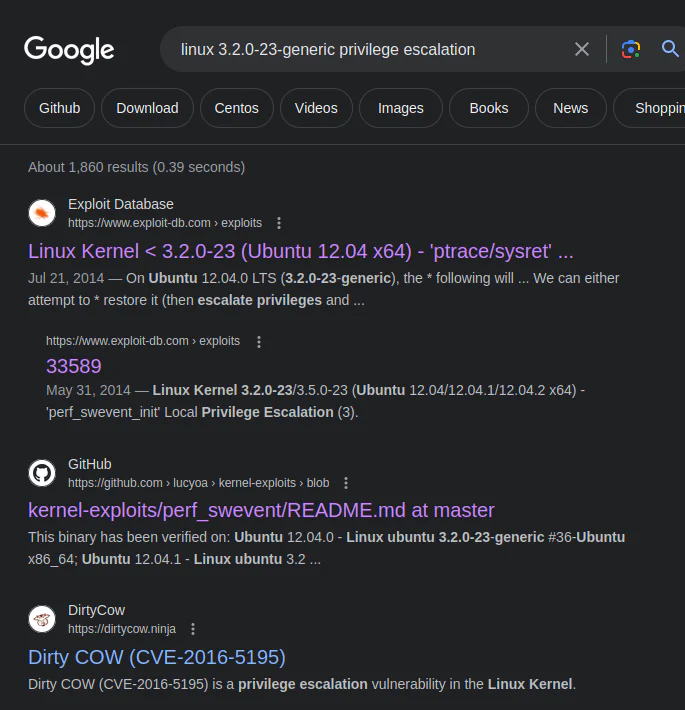Click the 'Jul 21, 2014' snippet date
Screen dimensions: 685x710
pos(66,278)
